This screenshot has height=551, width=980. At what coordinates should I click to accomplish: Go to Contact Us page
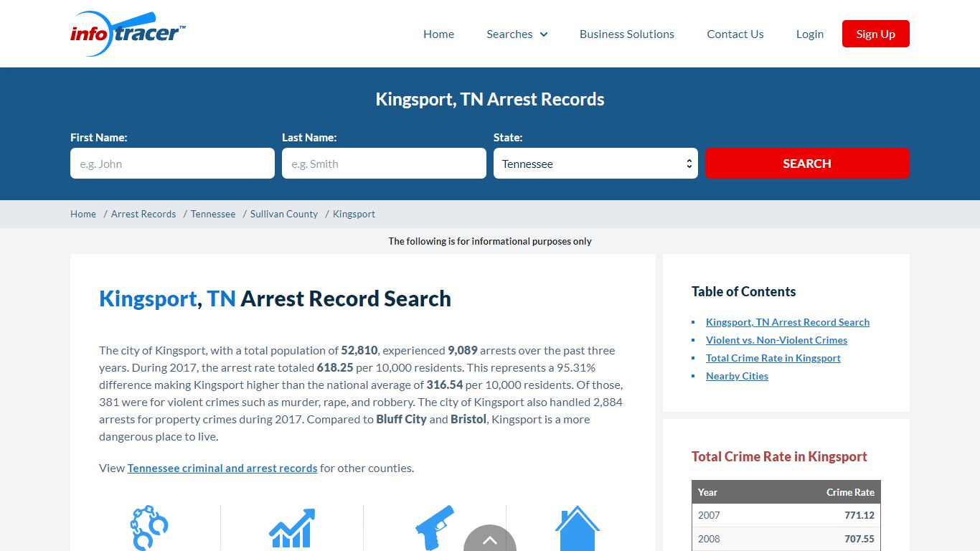coord(735,34)
